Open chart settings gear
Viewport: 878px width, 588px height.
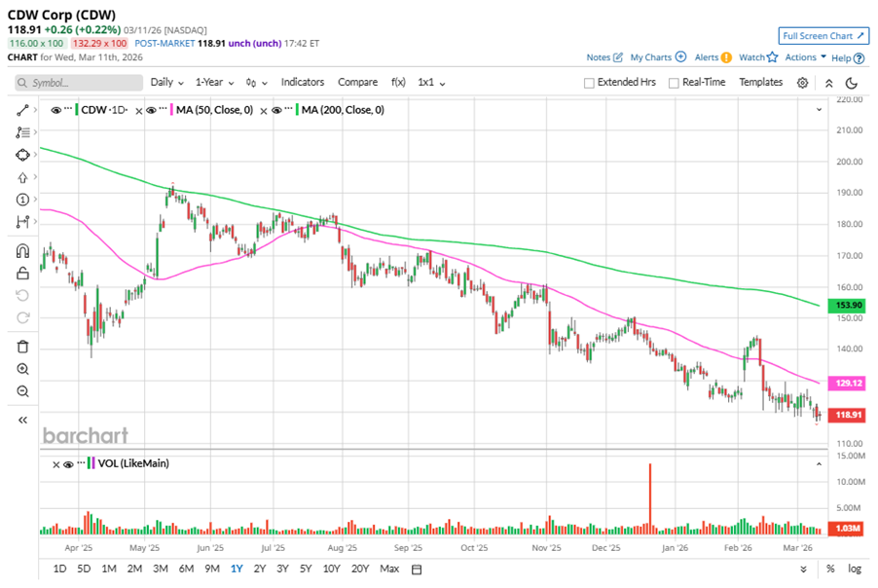pos(802,83)
